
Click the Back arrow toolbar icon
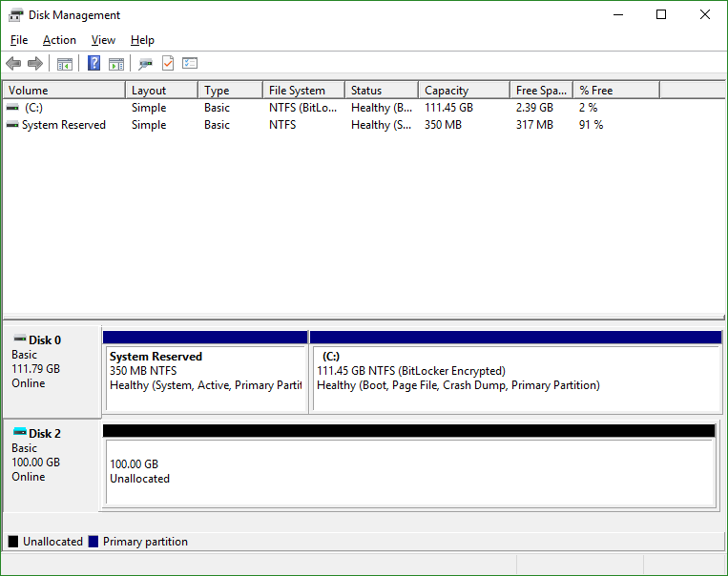pyautogui.click(x=13, y=64)
